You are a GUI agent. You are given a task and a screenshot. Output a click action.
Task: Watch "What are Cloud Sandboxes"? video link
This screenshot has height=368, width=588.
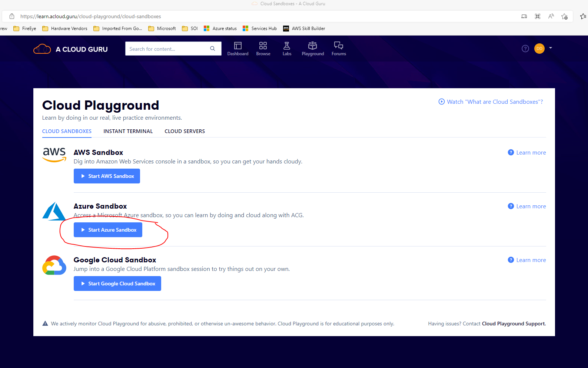[491, 102]
